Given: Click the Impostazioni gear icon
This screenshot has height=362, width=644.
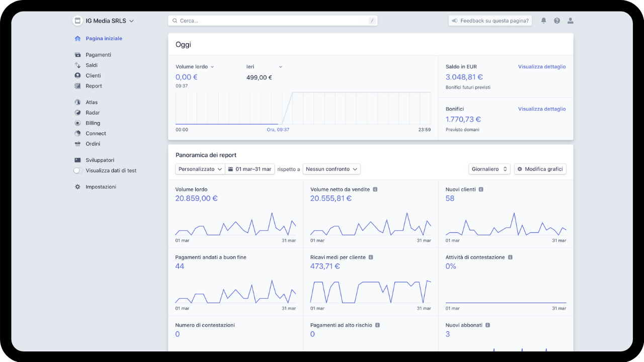Looking at the screenshot, I should pyautogui.click(x=77, y=187).
